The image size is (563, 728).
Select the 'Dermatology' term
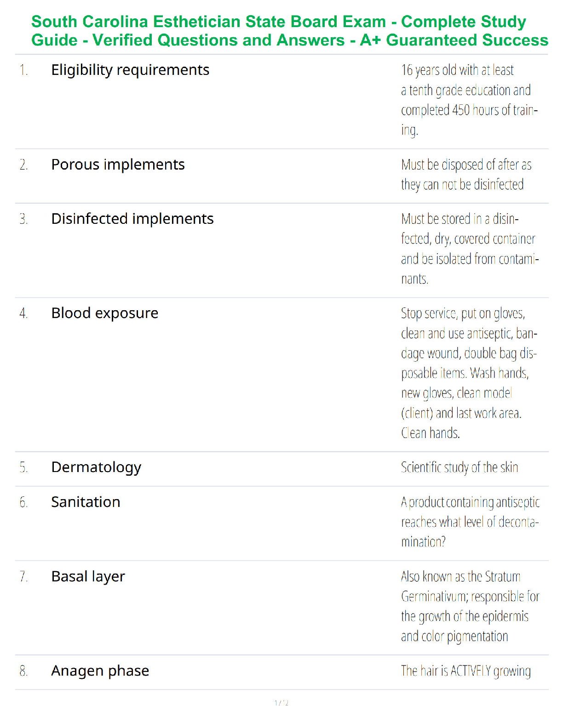pos(96,467)
